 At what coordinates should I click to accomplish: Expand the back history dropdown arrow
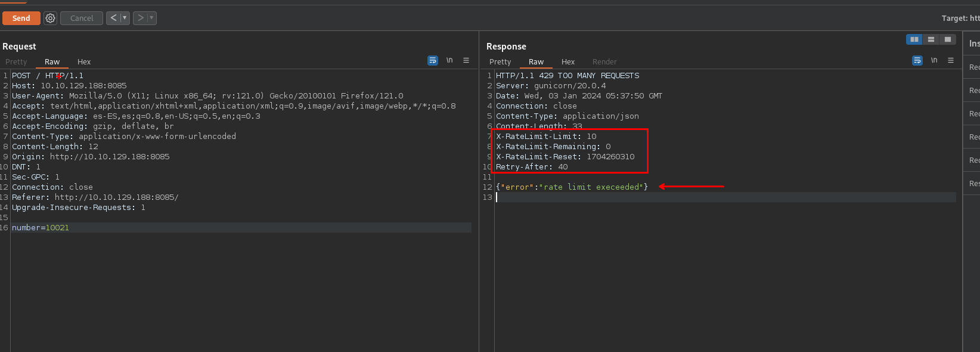125,18
